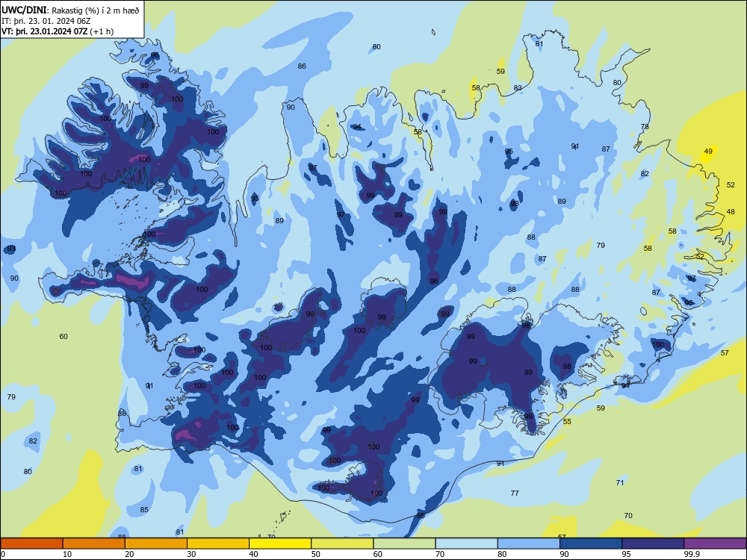Click the legend label '30'
Viewport: 747px width, 560px height.
click(x=191, y=554)
